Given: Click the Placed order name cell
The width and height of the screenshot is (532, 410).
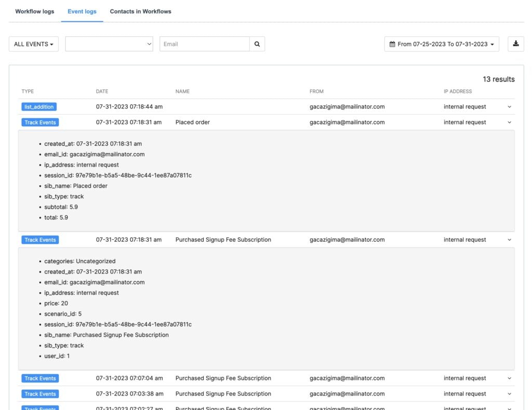Looking at the screenshot, I should pos(192,122).
